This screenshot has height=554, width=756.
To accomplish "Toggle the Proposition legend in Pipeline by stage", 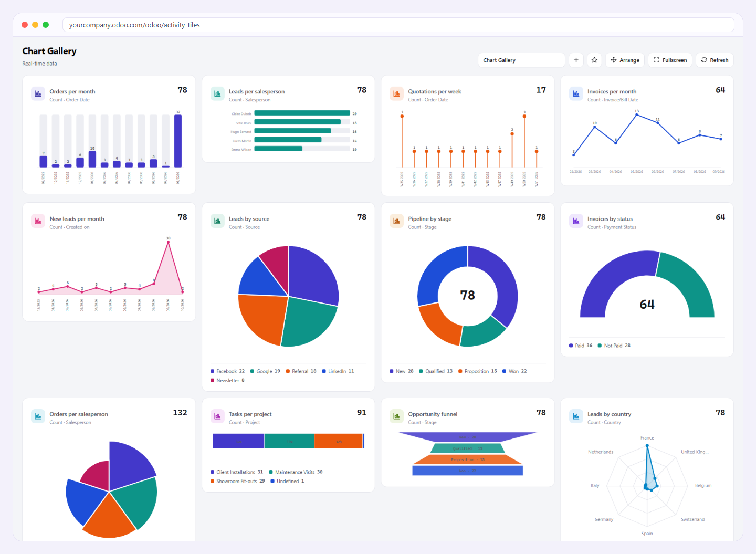I will tap(478, 371).
